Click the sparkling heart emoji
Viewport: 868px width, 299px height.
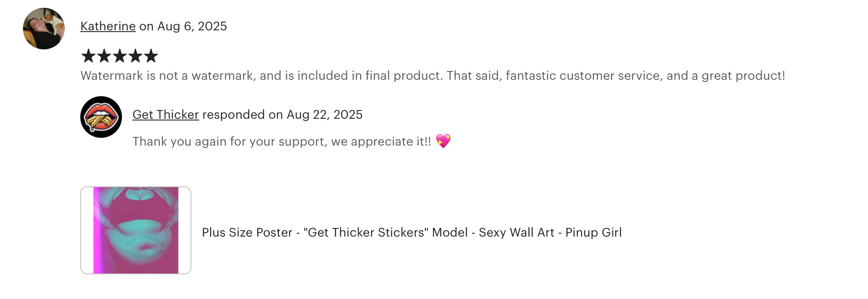click(443, 141)
